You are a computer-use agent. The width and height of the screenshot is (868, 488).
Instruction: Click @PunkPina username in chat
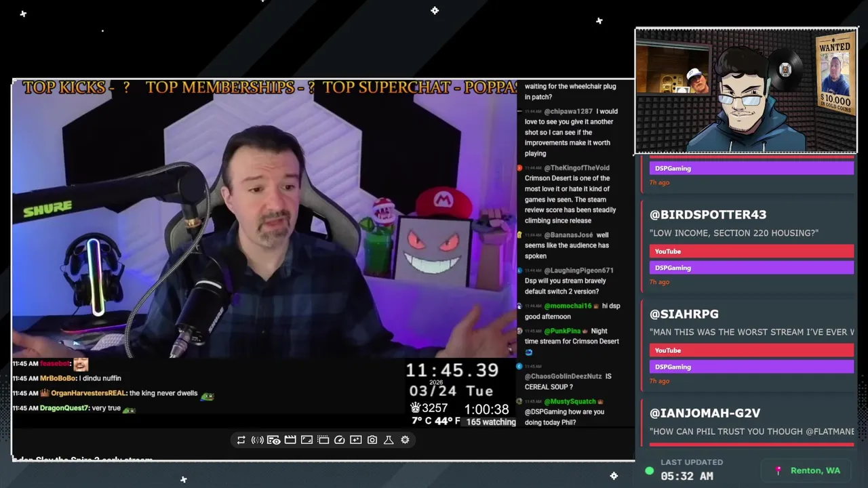[562, 331]
